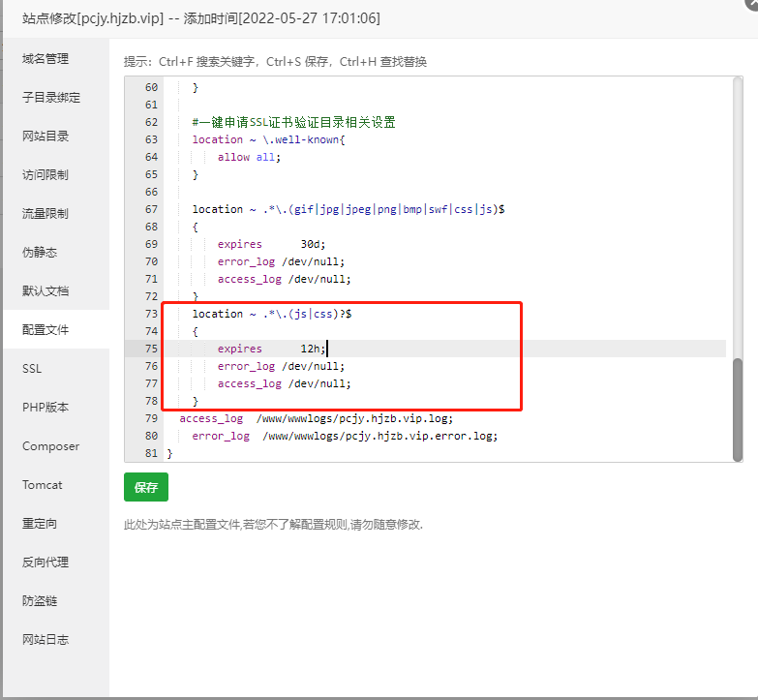Switch to PHP版本 tab
758x700 pixels.
(45, 407)
